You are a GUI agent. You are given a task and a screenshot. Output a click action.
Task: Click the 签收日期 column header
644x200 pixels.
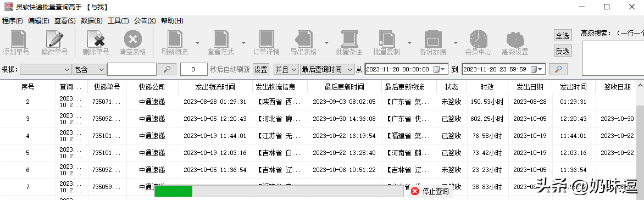(x=617, y=87)
